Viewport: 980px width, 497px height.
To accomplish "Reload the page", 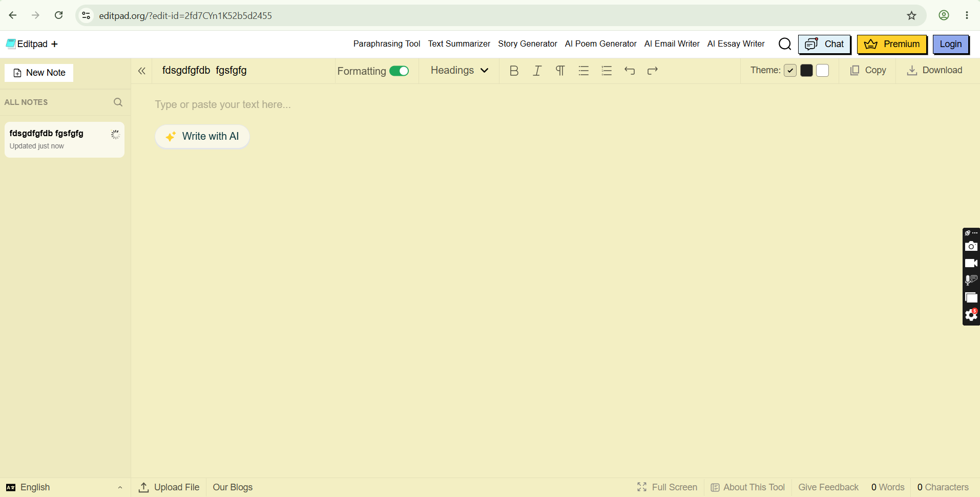I will point(59,15).
